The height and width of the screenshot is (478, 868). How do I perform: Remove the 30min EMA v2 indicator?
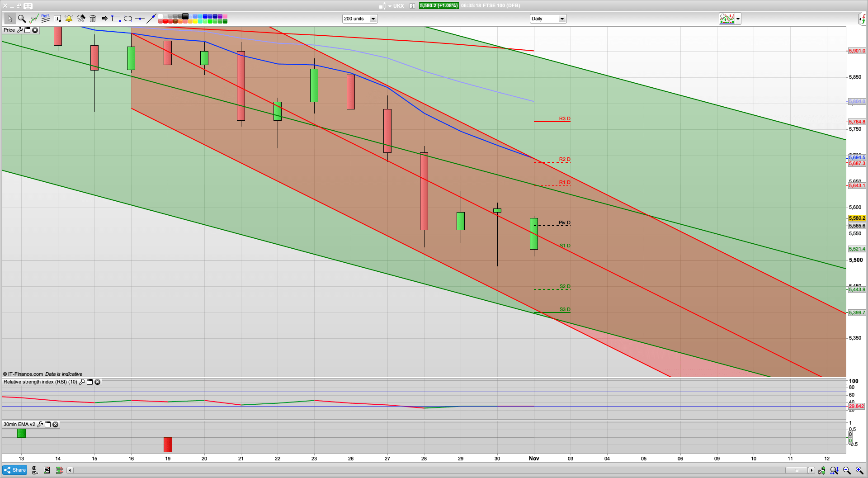click(55, 425)
